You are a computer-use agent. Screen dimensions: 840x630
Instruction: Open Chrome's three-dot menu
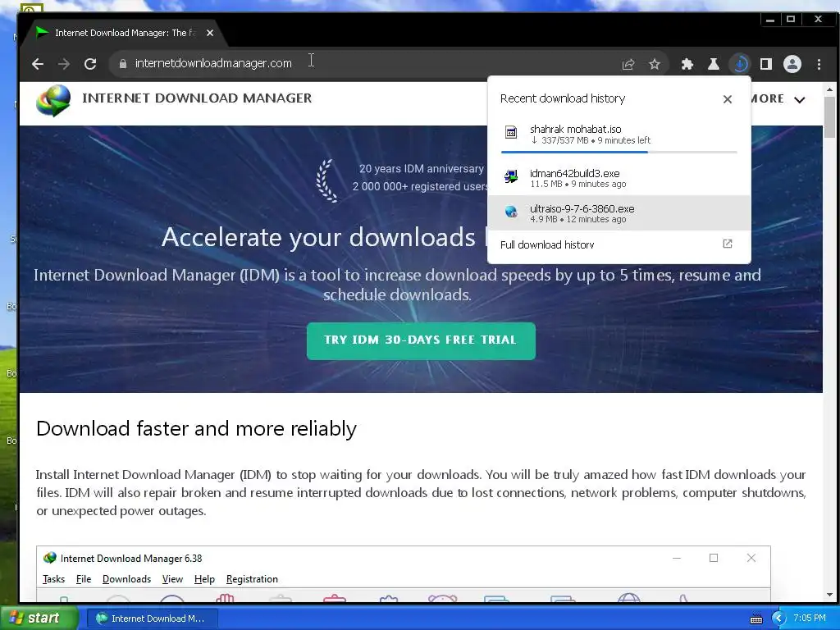[x=819, y=64]
